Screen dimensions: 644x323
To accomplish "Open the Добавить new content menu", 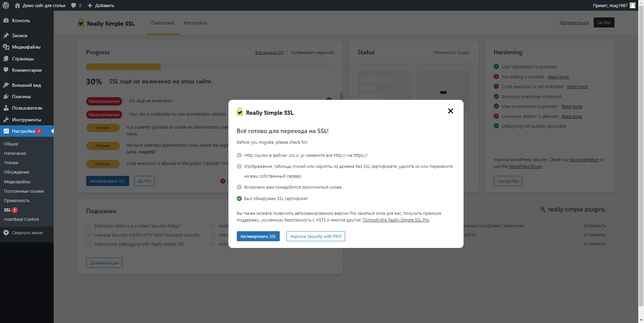I will (101, 5).
